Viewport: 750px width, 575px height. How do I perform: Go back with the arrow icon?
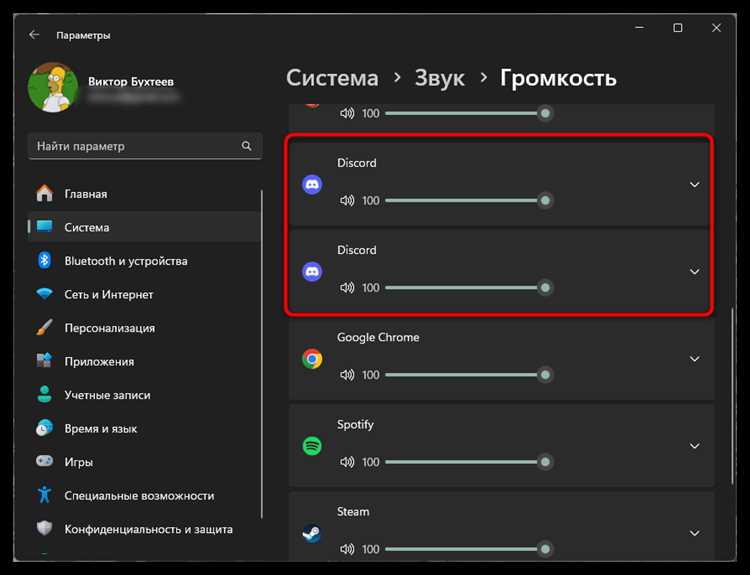pos(33,35)
